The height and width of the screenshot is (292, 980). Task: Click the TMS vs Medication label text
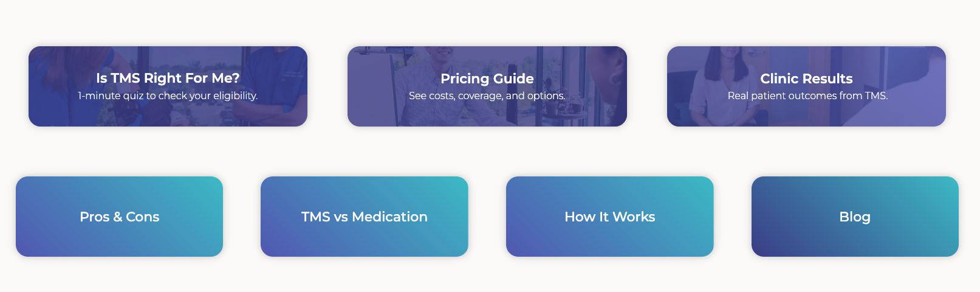pos(365,217)
